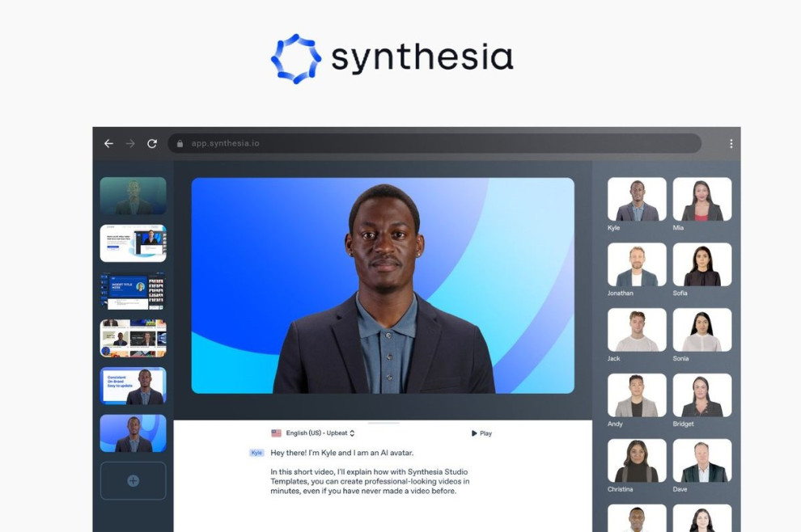This screenshot has width=801, height=532.
Task: Click the 'Hey there! I'm Kyle' script line
Action: (x=341, y=453)
